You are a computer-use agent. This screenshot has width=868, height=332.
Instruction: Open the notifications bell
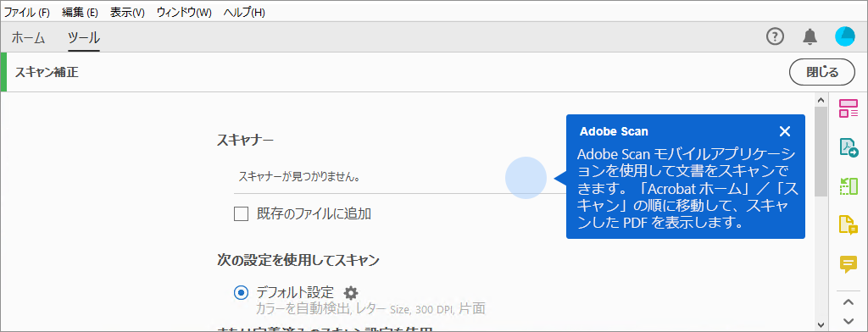click(810, 37)
